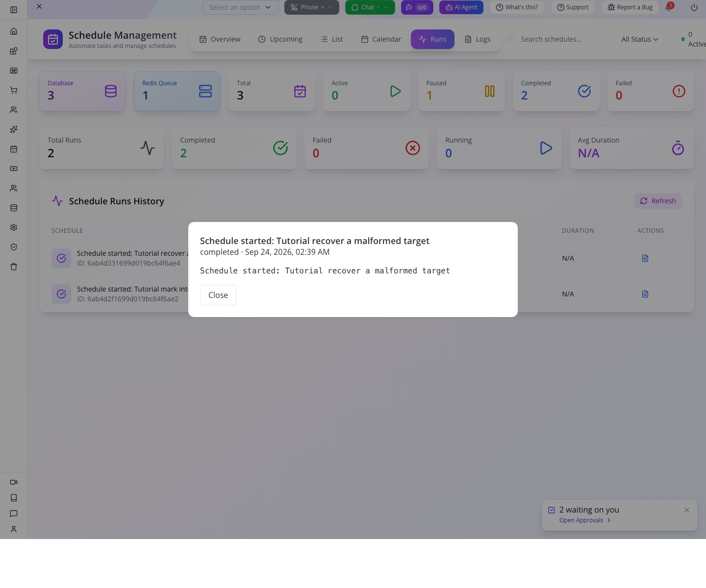Screen dimensions: 706x588
Task: Open the Phone status dropdown
Action: pos(312,7)
